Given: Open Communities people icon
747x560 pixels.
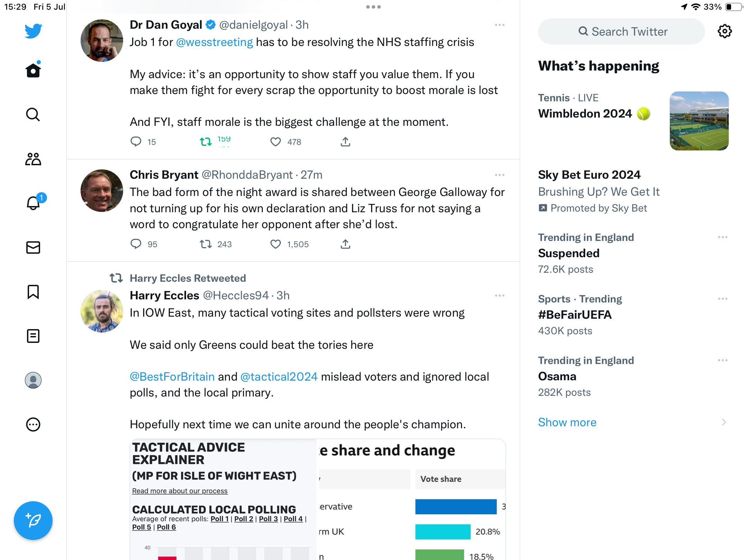Looking at the screenshot, I should (33, 159).
